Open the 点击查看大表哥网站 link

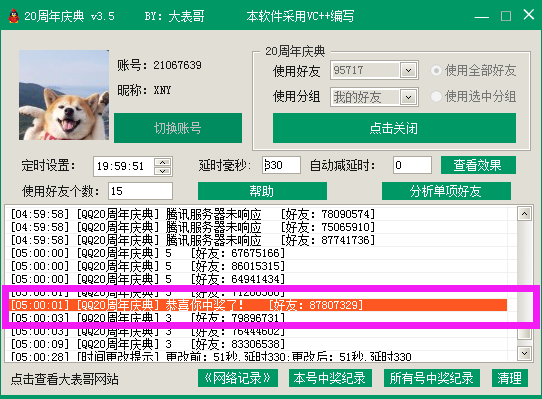pos(64,379)
